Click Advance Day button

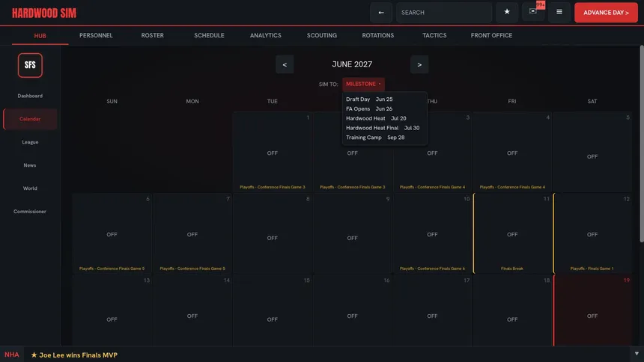(606, 12)
